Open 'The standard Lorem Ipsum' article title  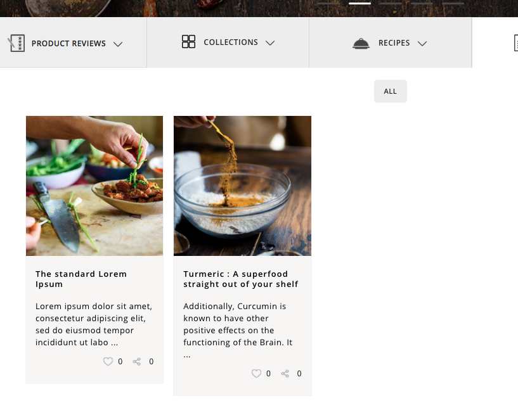point(81,279)
